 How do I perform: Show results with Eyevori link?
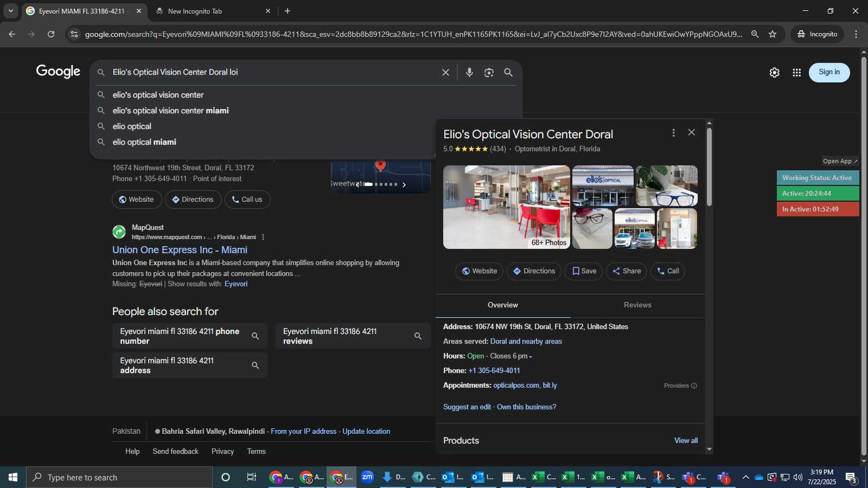pos(236,284)
